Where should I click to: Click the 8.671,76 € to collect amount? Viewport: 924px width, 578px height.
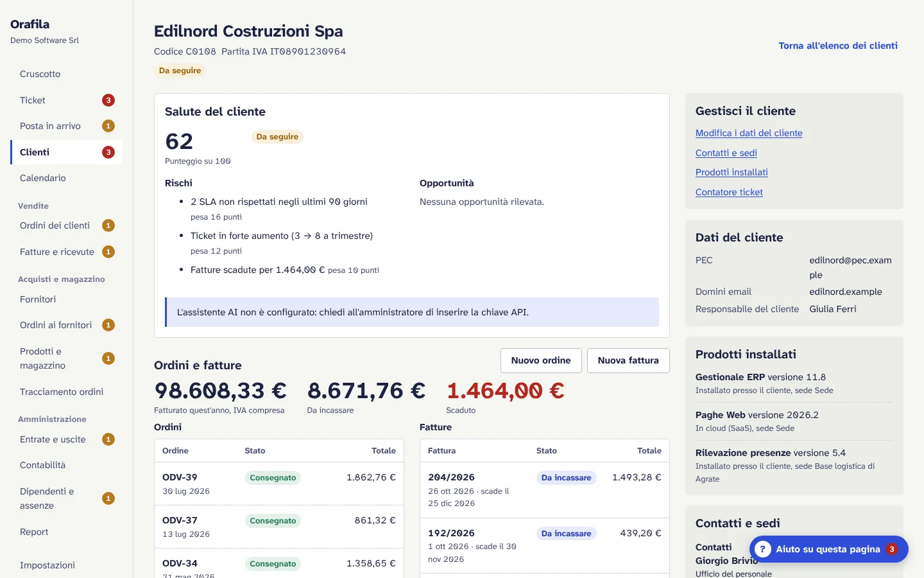point(366,390)
